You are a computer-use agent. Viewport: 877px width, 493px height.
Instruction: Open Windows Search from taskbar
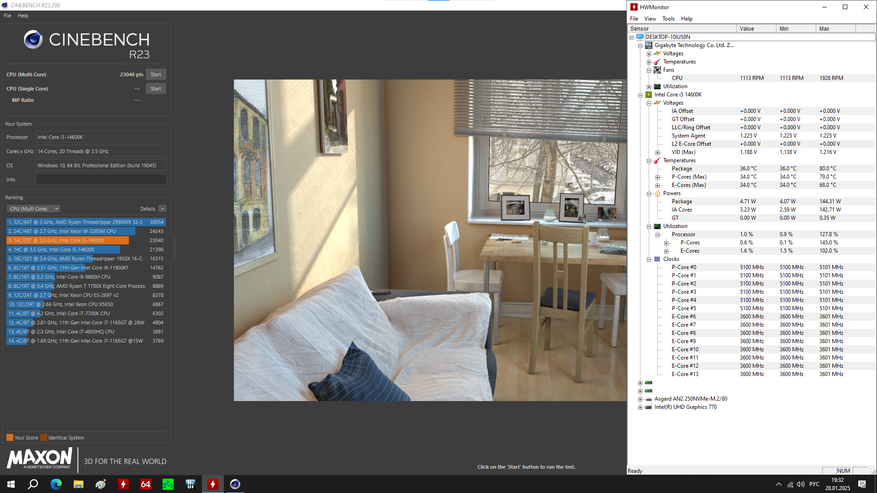(33, 484)
